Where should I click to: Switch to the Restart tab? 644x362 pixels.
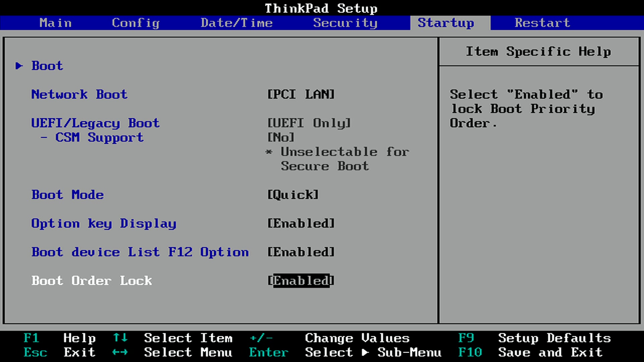pos(542,23)
